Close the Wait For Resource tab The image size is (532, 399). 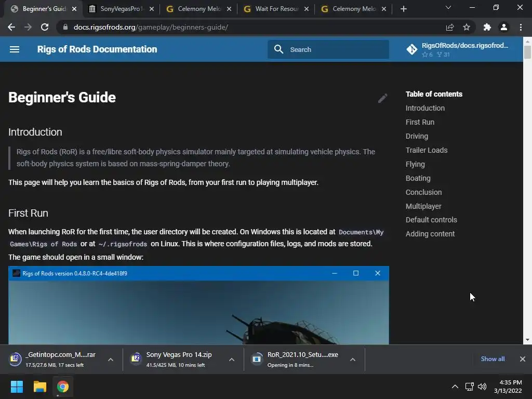click(x=307, y=9)
